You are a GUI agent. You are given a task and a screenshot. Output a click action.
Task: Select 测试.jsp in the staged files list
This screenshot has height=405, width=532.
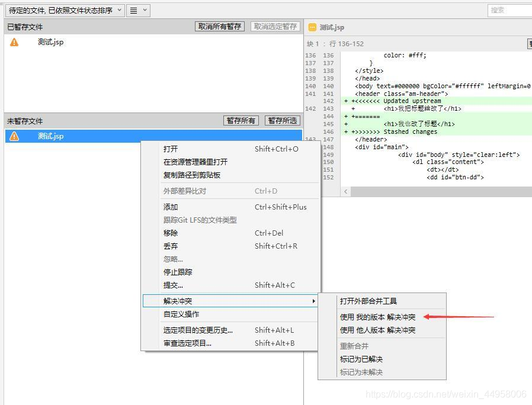point(50,42)
